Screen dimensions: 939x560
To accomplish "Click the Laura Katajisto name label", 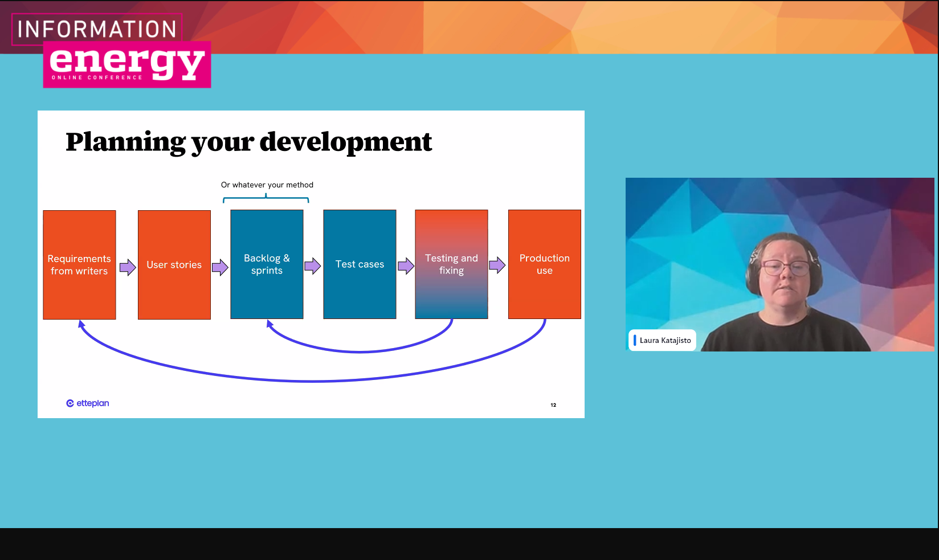I will 665,340.
